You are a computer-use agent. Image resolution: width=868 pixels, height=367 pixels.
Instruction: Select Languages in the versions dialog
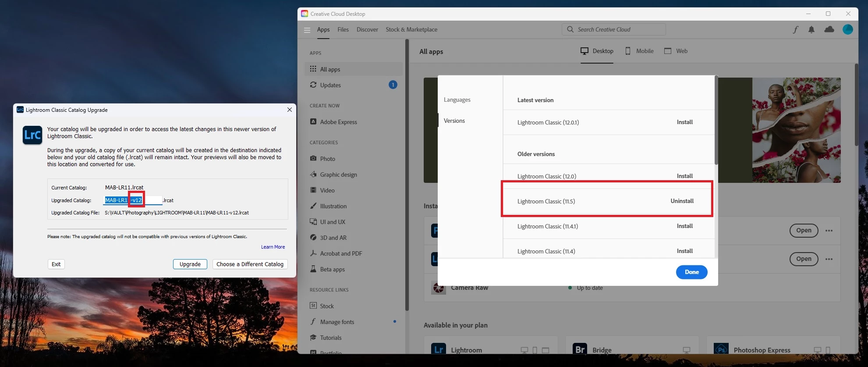[457, 100]
